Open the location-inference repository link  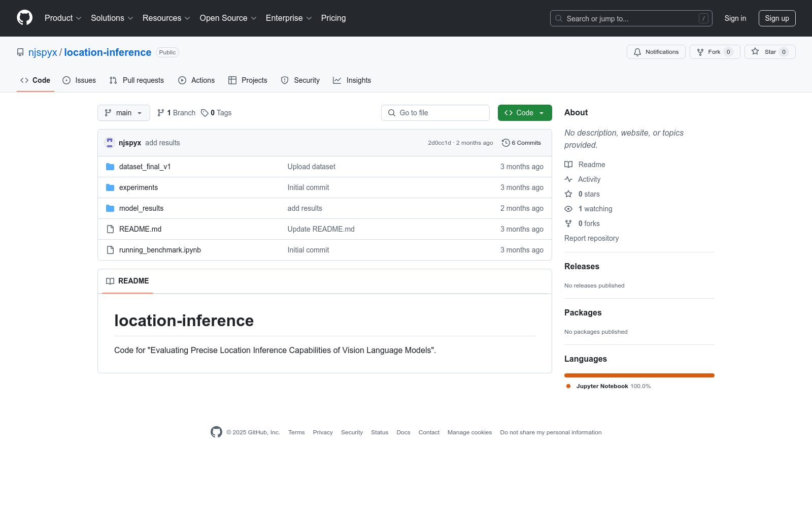point(108,52)
